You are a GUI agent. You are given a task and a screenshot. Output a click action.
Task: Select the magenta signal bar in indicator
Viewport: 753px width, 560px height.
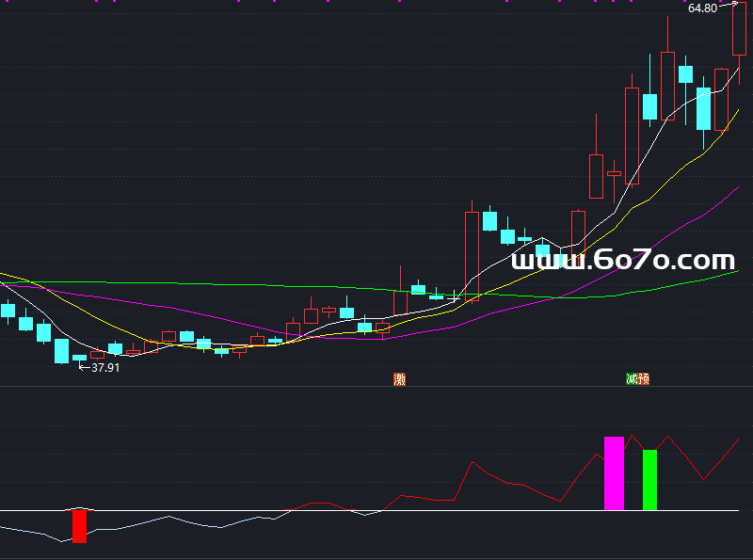(x=614, y=473)
